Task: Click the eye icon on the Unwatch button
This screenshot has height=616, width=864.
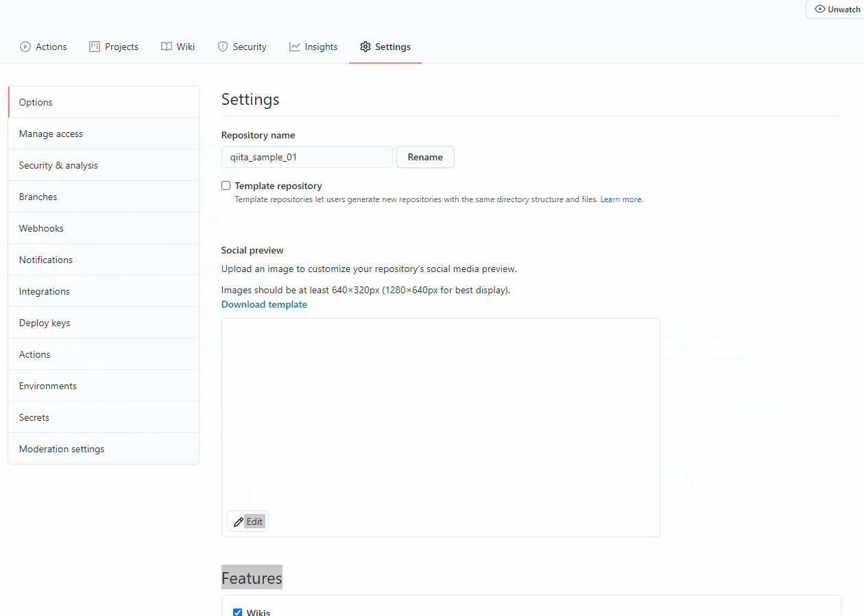Action: click(821, 9)
